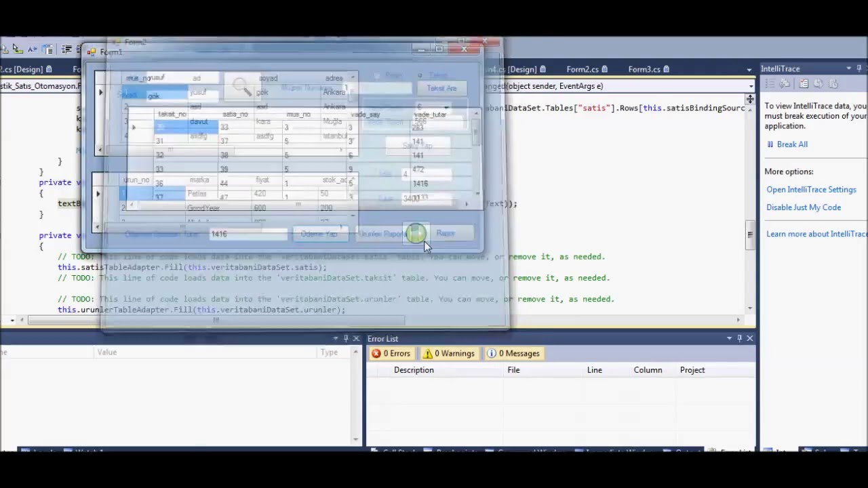Image resolution: width=868 pixels, height=488 pixels.
Task: Pin the Watch panel
Action: [345, 338]
